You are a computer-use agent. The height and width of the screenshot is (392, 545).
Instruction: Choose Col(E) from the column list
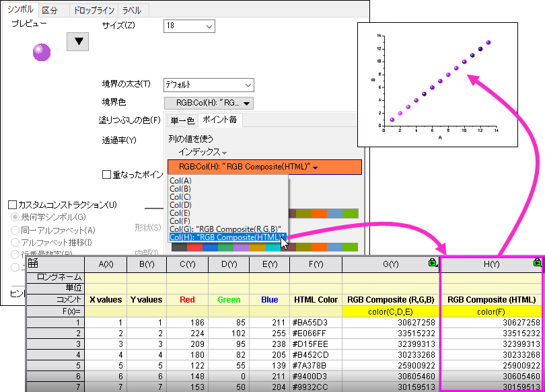pos(180,213)
